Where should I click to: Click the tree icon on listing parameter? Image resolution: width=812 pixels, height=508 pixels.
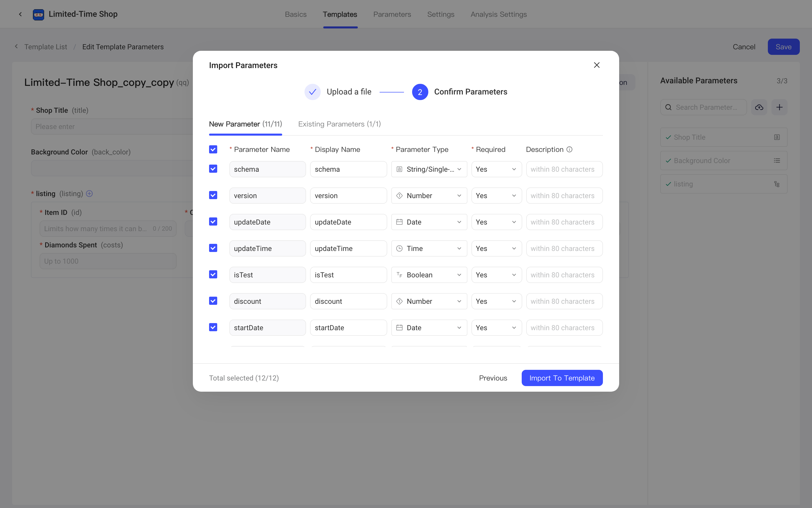click(777, 184)
